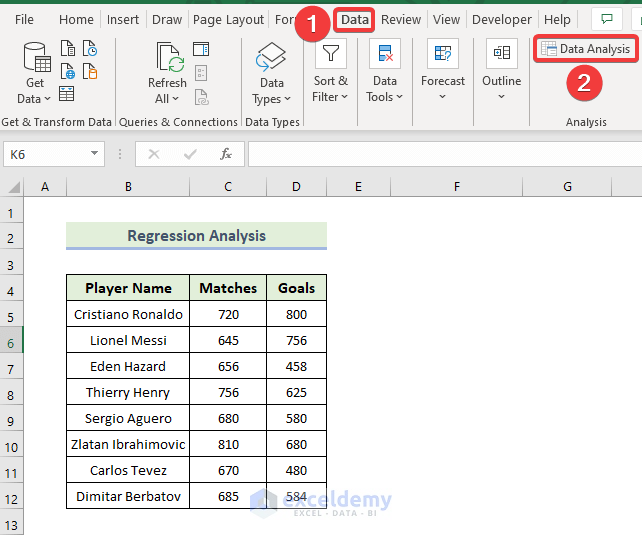The width and height of the screenshot is (642, 535).
Task: Expand the Name Box dropdown arrow
Action: pos(95,154)
